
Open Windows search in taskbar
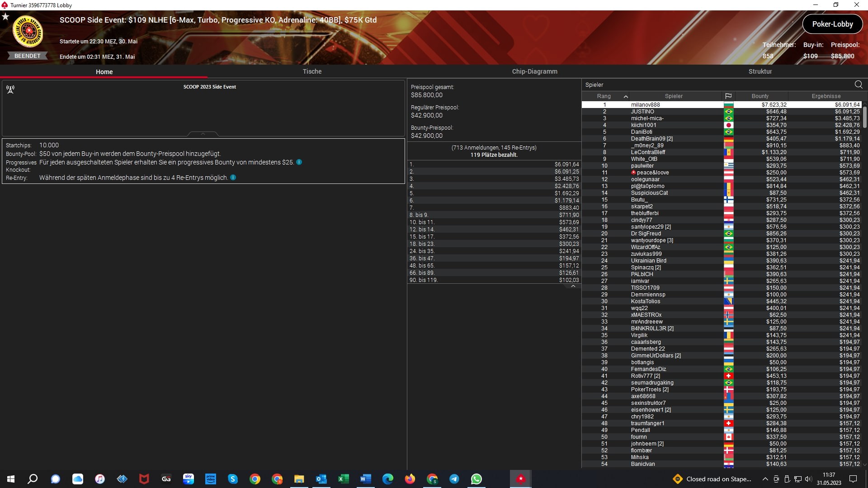click(x=33, y=479)
